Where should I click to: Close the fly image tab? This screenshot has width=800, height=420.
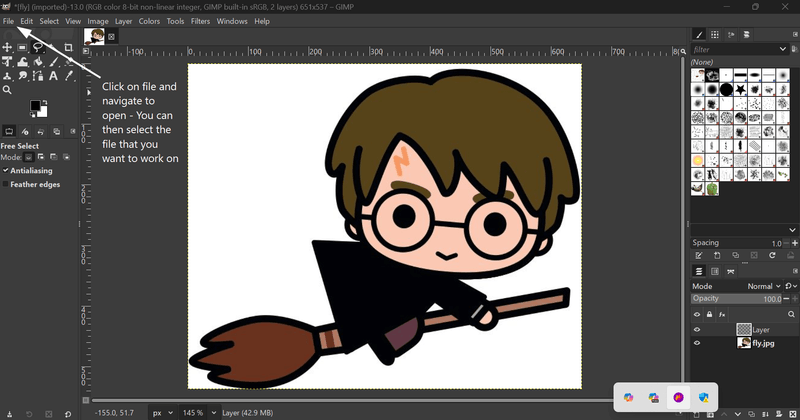112,37
